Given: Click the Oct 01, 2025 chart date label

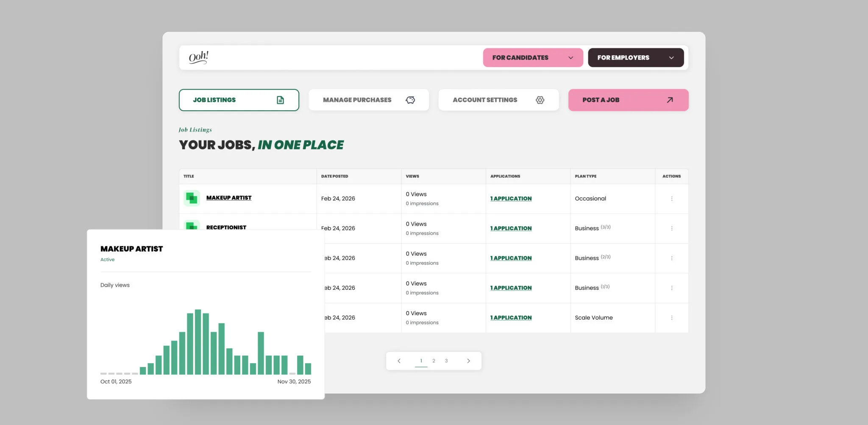Looking at the screenshot, I should [x=116, y=382].
